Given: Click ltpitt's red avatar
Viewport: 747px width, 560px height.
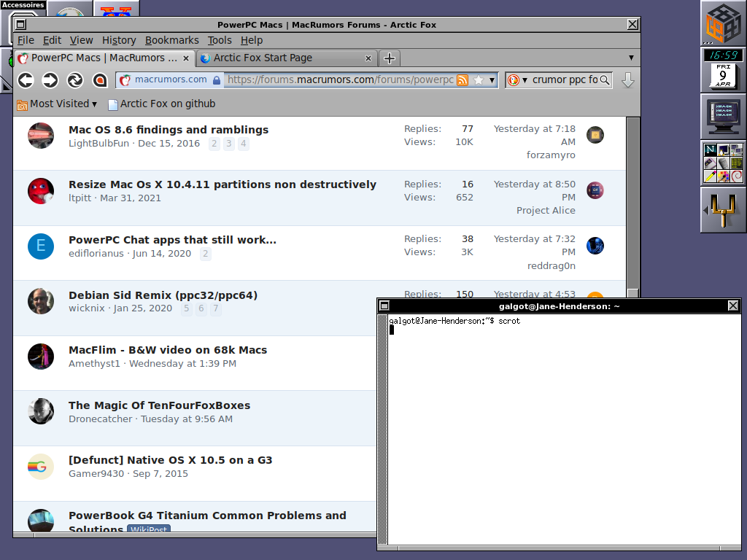Looking at the screenshot, I should click(x=41, y=191).
